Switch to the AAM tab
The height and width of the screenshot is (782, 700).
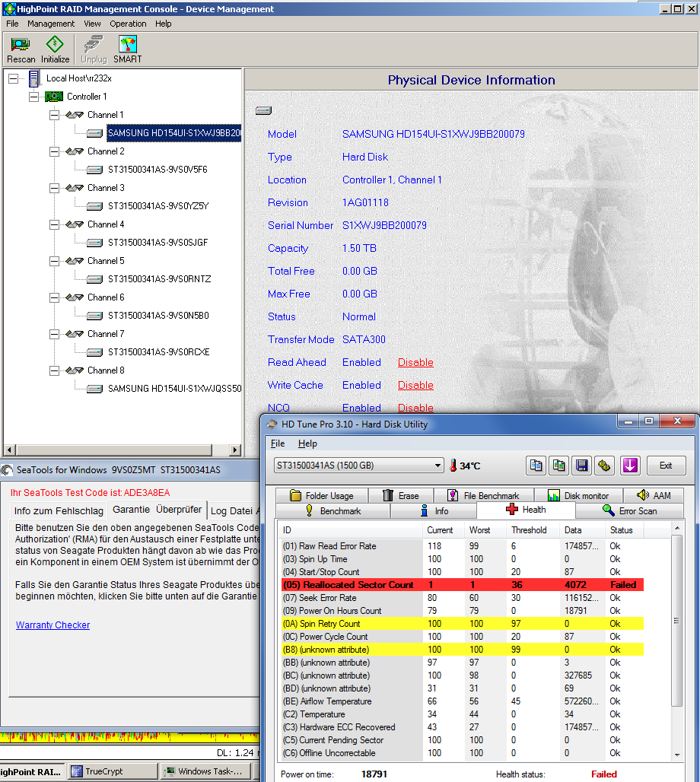pyautogui.click(x=654, y=496)
